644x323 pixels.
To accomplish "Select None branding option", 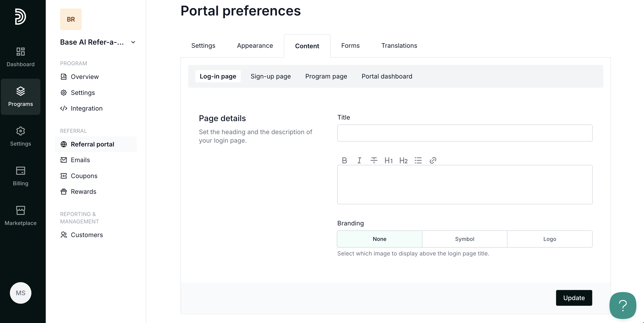I will pyautogui.click(x=379, y=239).
